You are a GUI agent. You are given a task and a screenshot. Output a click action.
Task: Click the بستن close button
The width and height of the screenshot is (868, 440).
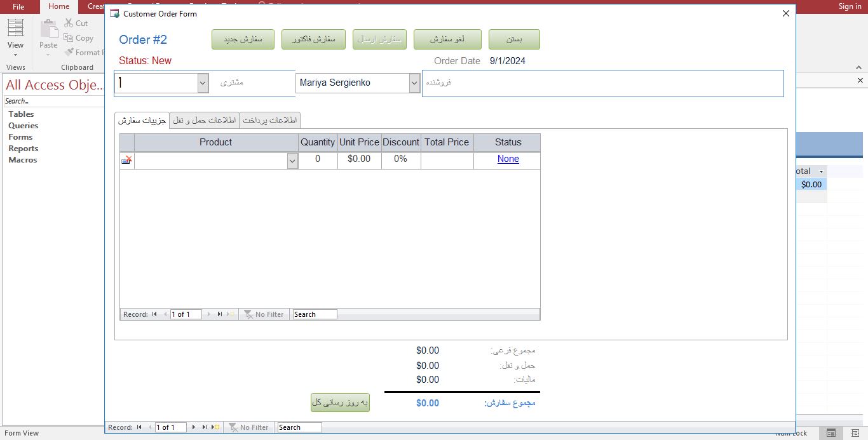pos(514,39)
